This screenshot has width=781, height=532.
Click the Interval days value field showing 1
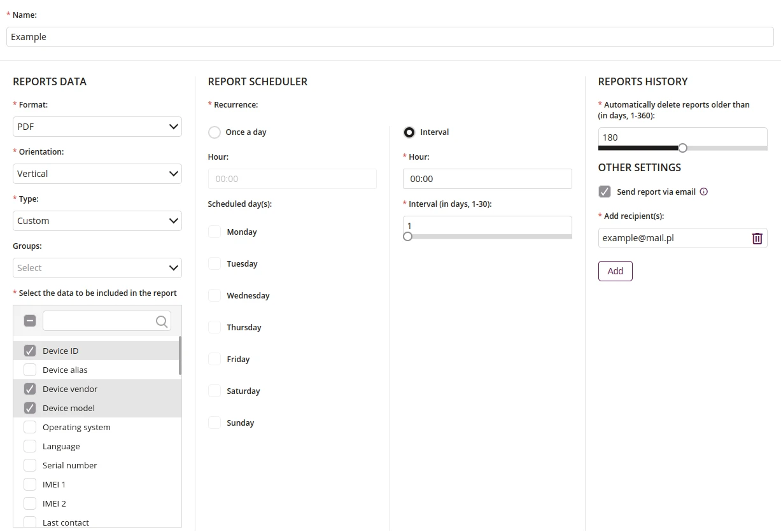pyautogui.click(x=488, y=225)
